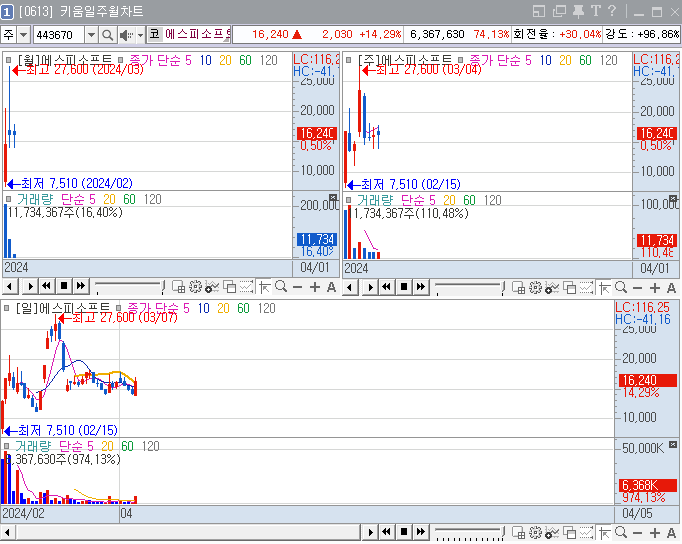Click play arrow in monthly chart toolbar

coord(30,287)
